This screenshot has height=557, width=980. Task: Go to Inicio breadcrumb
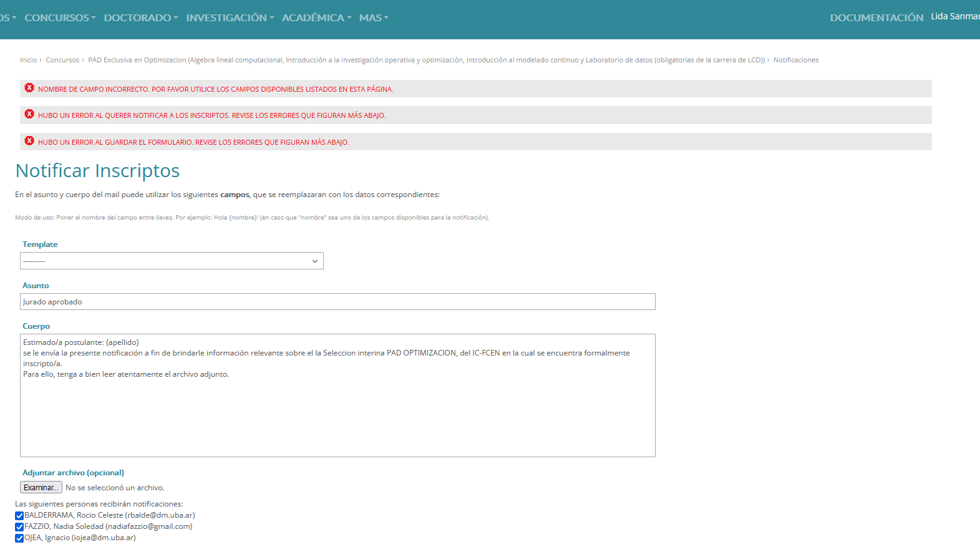(28, 60)
